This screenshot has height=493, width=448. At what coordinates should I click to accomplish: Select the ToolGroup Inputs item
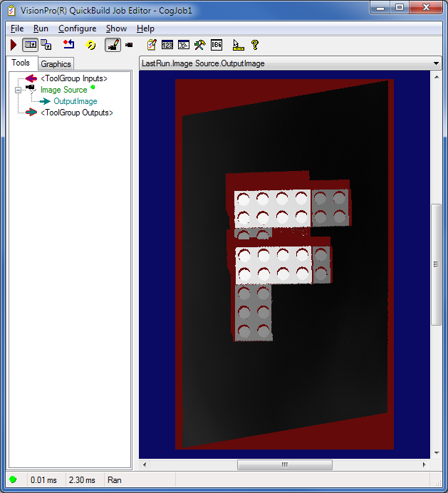tap(74, 78)
